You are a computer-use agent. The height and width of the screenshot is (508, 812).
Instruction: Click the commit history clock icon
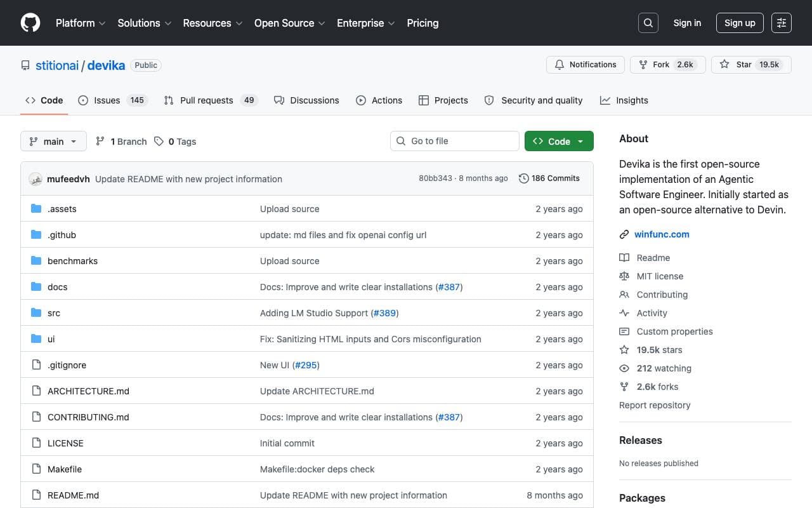[523, 178]
